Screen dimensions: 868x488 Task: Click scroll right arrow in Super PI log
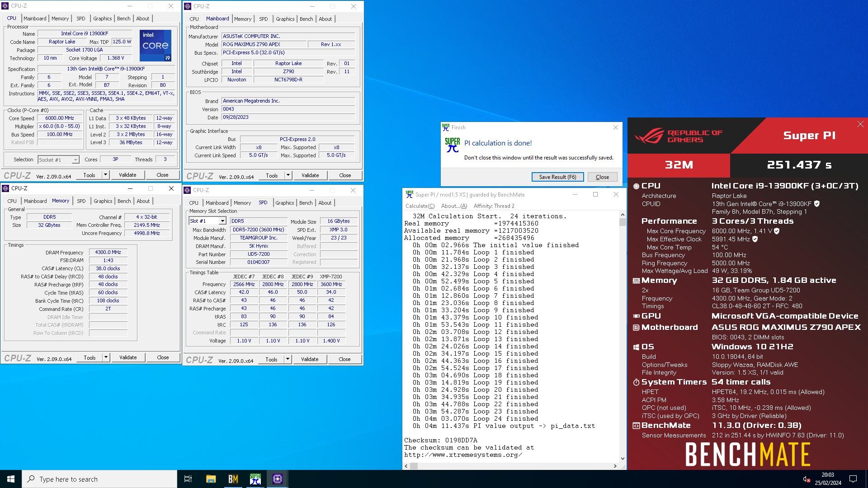[615, 466]
